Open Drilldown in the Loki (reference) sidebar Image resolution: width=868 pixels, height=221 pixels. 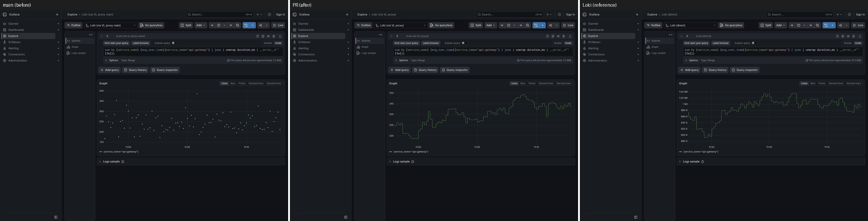tap(594, 42)
